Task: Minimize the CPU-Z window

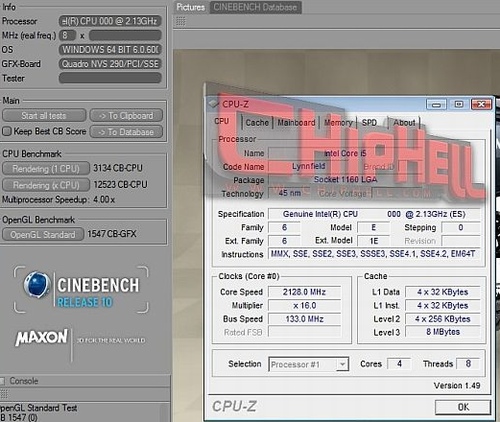Action: pos(437,105)
